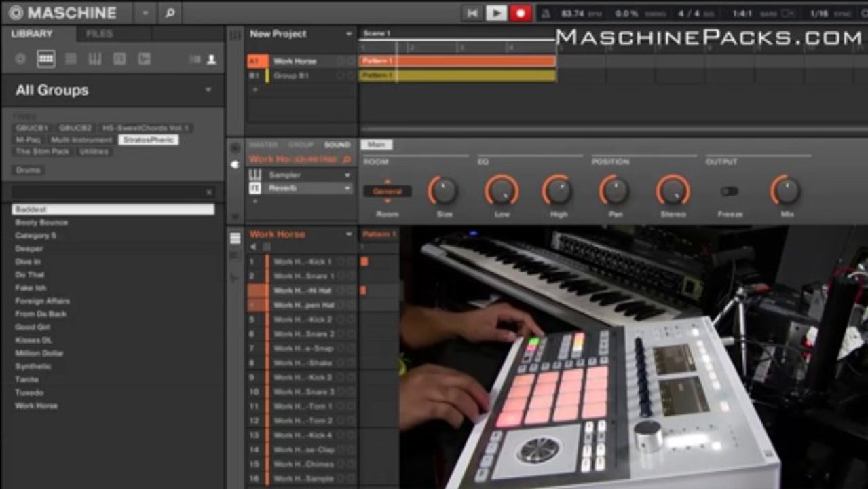Click the plug icon in the control area
Screen dimensions: 868x489
coord(235,164)
